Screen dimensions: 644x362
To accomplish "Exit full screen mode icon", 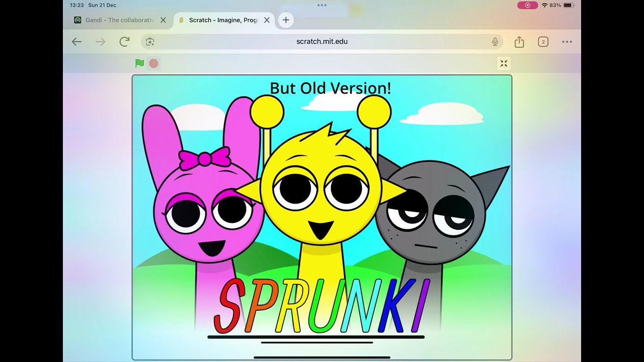I will point(504,63).
